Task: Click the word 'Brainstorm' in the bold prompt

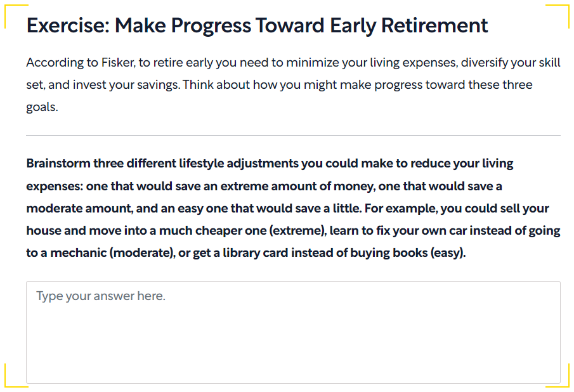Action: [x=58, y=163]
